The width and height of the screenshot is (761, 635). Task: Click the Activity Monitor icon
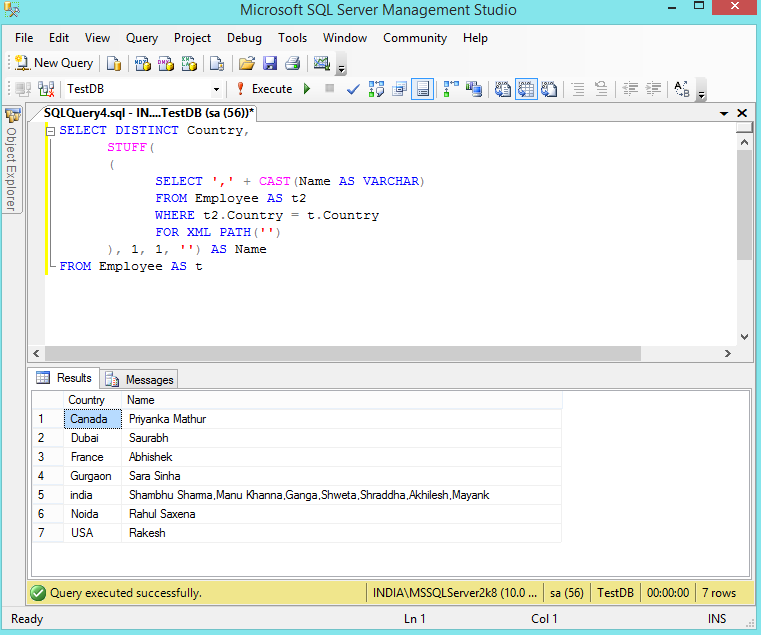click(x=322, y=63)
